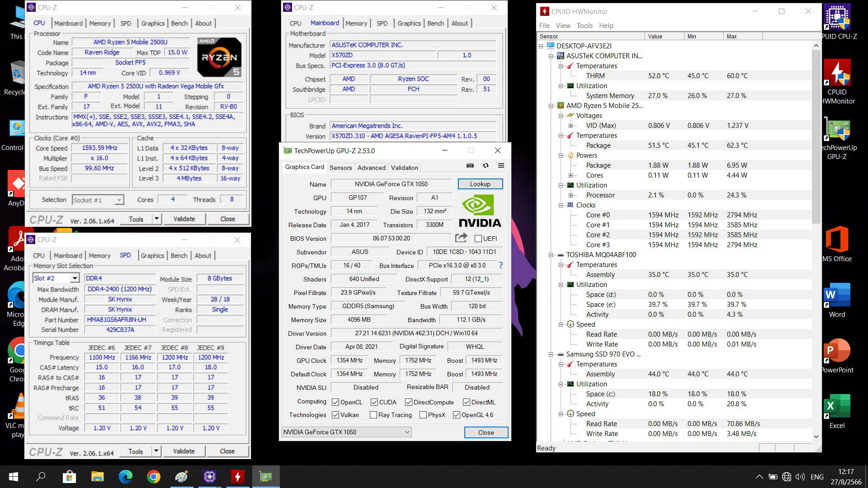Collapse DESKTOP-AFV3E2I tree node
868x488 pixels.
[541, 46]
